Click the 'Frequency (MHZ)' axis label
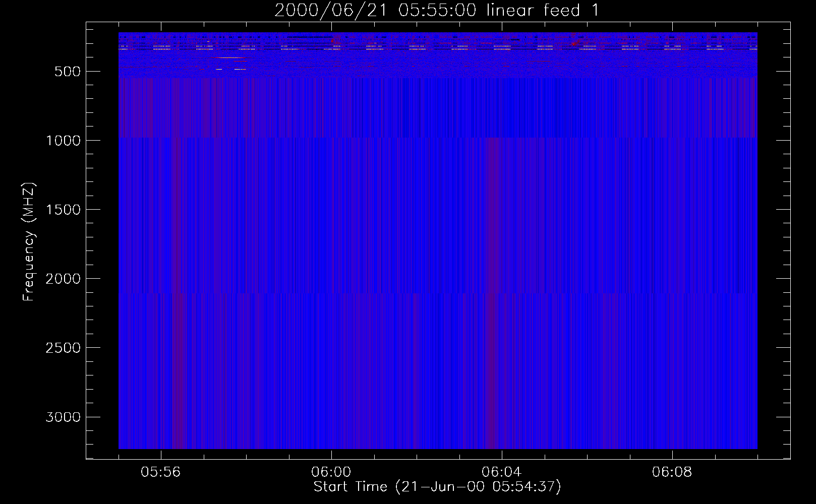The height and width of the screenshot is (504, 816). click(29, 242)
